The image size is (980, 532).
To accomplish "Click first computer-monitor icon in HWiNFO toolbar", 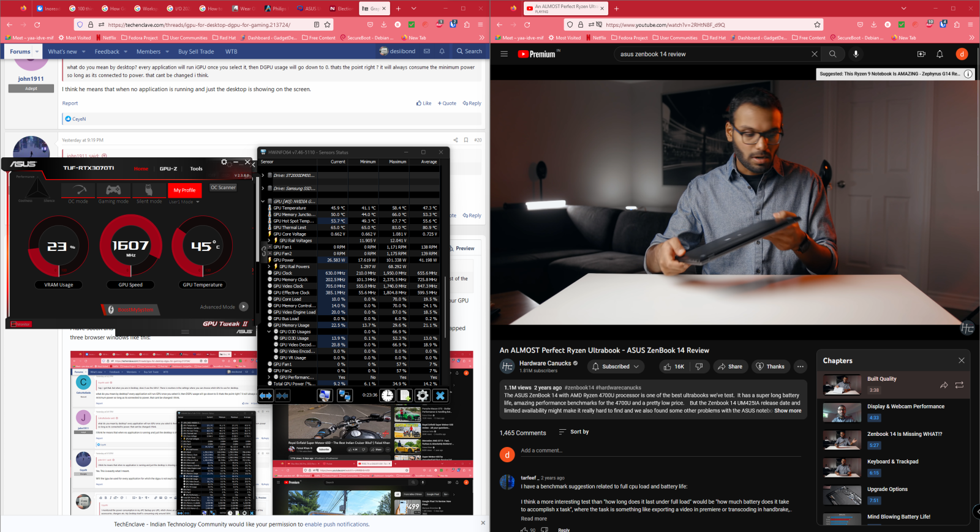I will click(x=325, y=395).
